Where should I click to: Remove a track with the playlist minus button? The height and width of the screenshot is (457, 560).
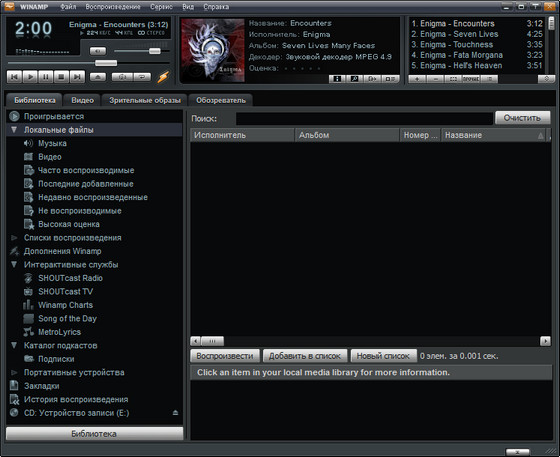[x=435, y=79]
